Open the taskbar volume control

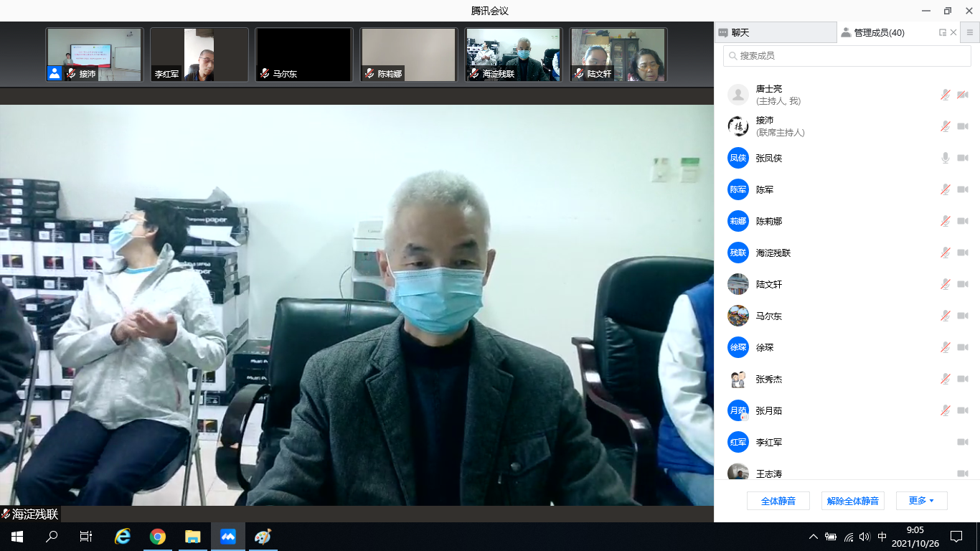coord(864,537)
